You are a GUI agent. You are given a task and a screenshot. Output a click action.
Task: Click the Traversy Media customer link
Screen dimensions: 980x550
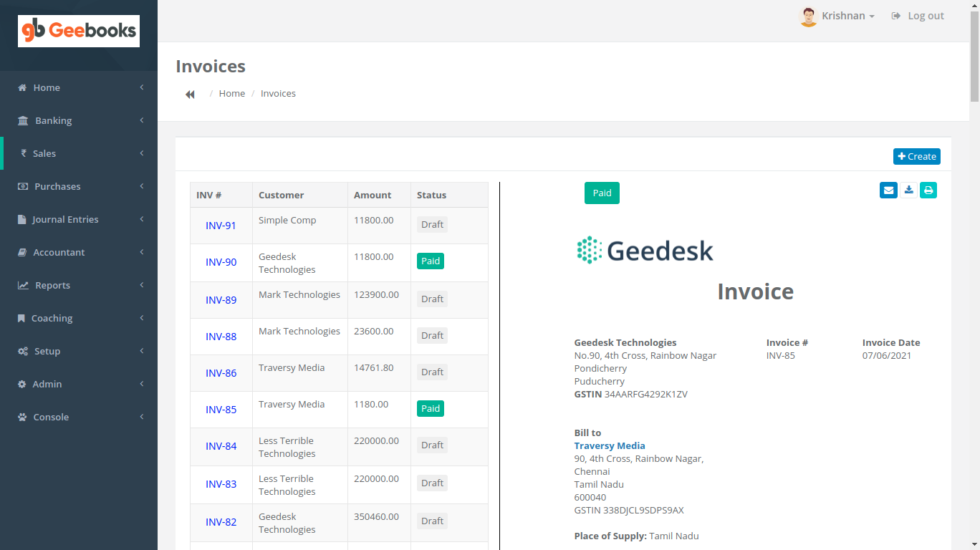pos(610,445)
